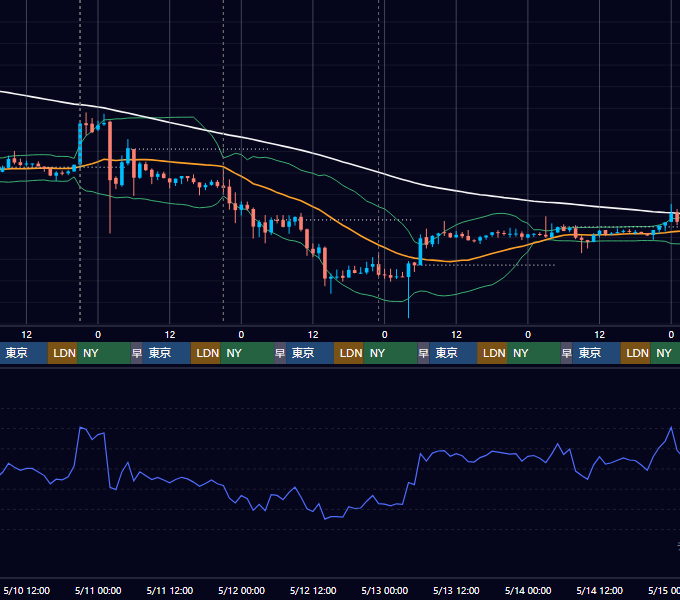Click the 5/14 00:00 date label
Viewport: 680px width, 600px height.
click(528, 590)
